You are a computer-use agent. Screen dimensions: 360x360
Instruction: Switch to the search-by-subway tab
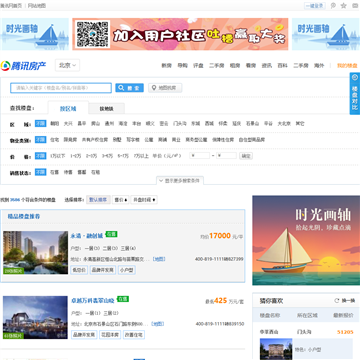coord(107,109)
